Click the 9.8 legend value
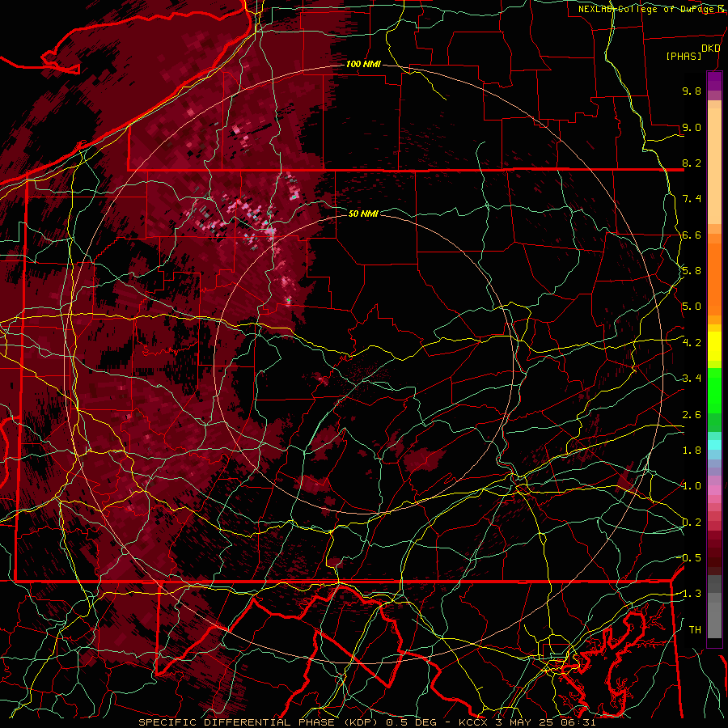Image resolution: width=728 pixels, height=728 pixels. (x=692, y=91)
